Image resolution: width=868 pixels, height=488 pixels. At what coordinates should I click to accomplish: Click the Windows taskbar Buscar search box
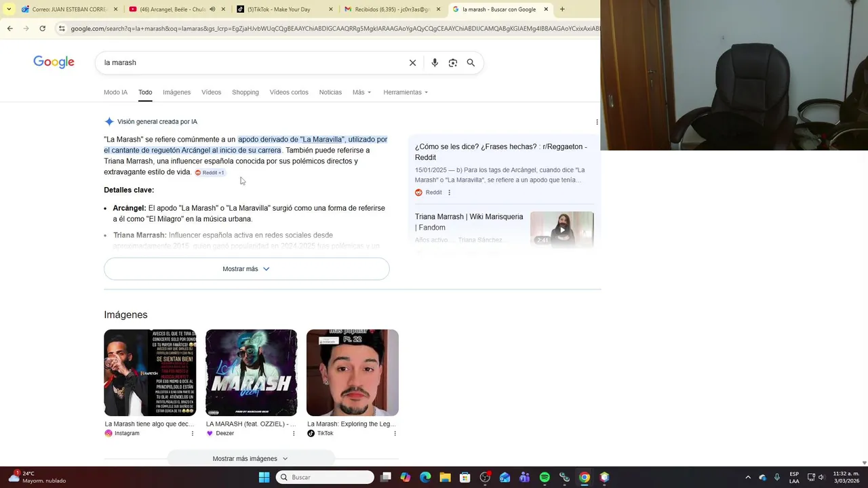point(325,477)
